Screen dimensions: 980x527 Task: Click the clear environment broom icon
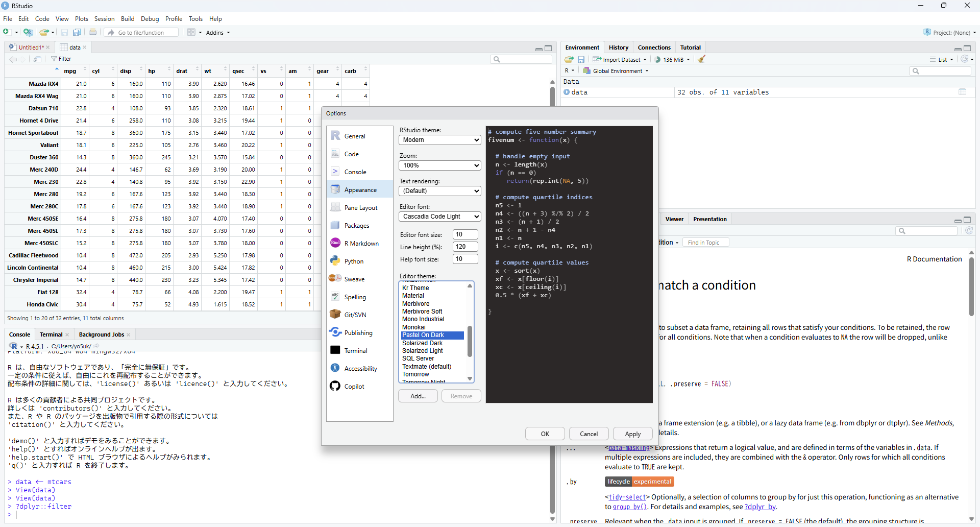pyautogui.click(x=702, y=59)
